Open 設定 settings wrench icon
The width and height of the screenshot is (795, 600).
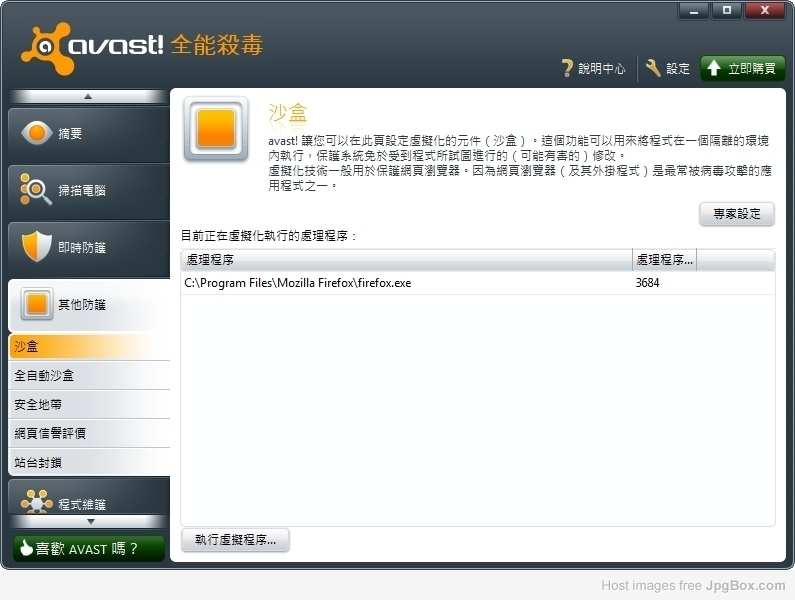654,68
